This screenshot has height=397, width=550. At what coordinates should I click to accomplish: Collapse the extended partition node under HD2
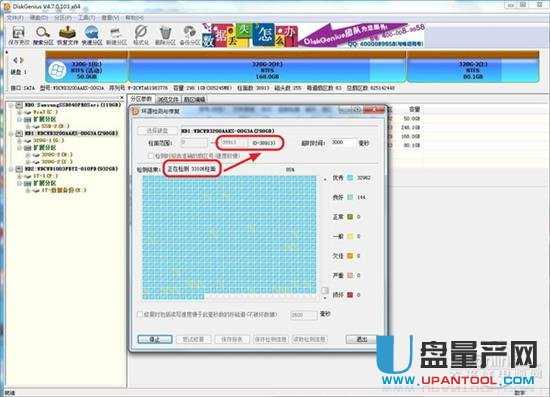(x=20, y=183)
